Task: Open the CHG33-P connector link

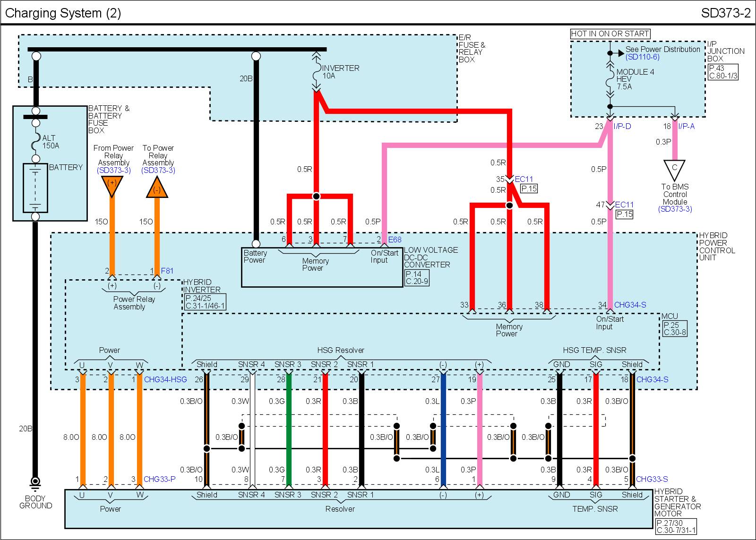Action: point(159,479)
